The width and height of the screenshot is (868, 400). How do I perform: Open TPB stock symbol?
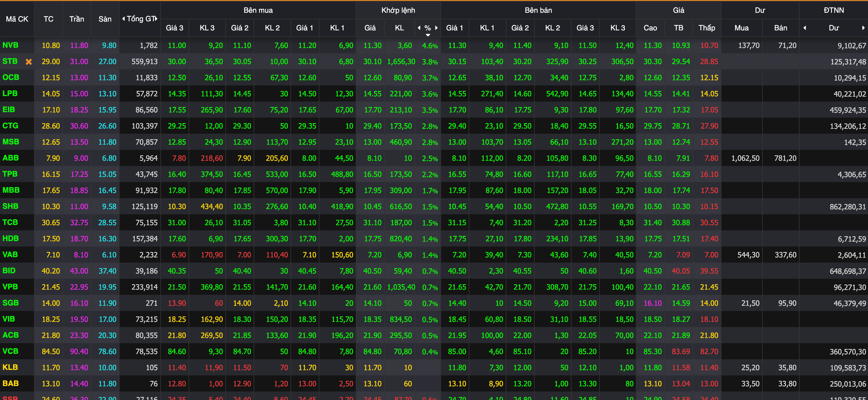tap(10, 174)
